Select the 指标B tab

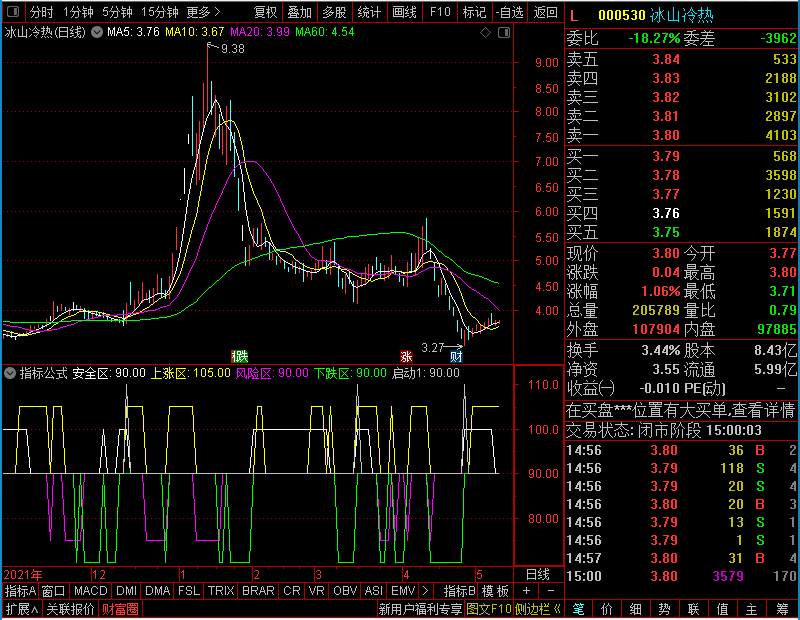pos(459,591)
